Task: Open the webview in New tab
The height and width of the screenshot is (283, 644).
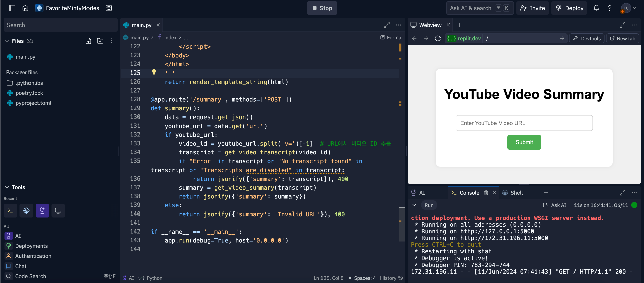Action: point(623,38)
